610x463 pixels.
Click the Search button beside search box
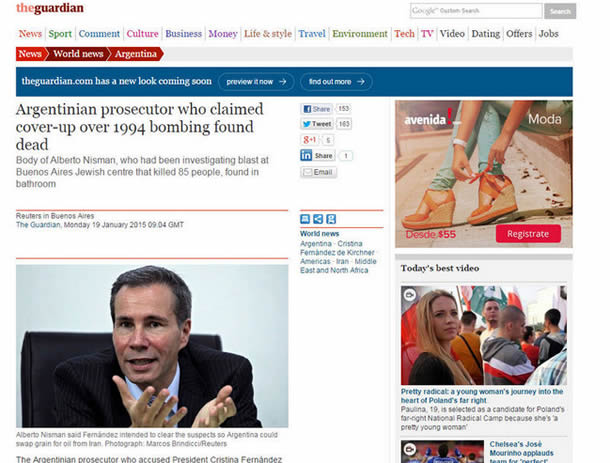560,11
